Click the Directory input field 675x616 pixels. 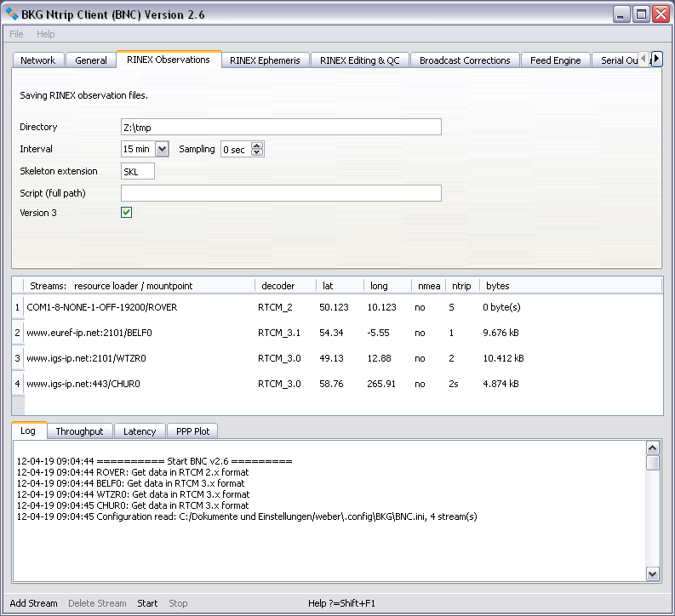[x=281, y=127]
